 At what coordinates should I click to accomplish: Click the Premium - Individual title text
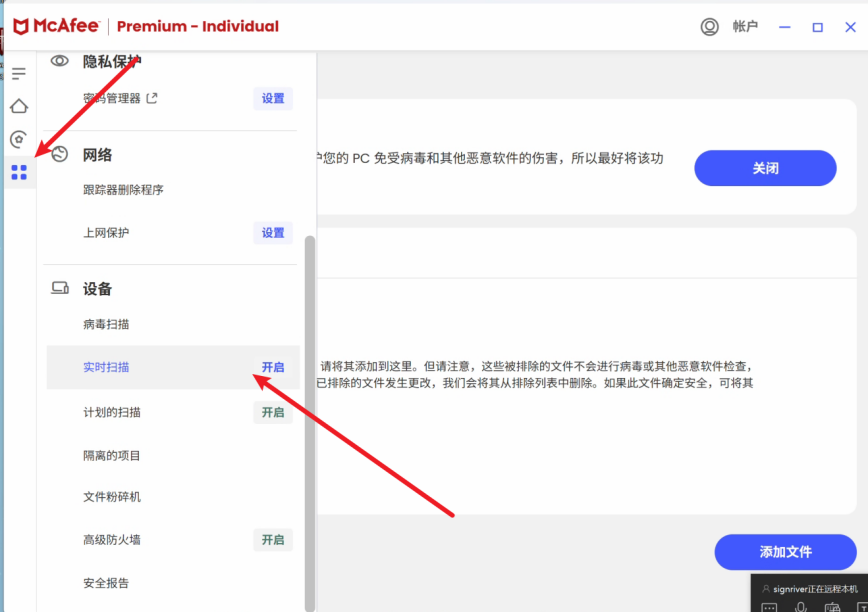pyautogui.click(x=198, y=27)
